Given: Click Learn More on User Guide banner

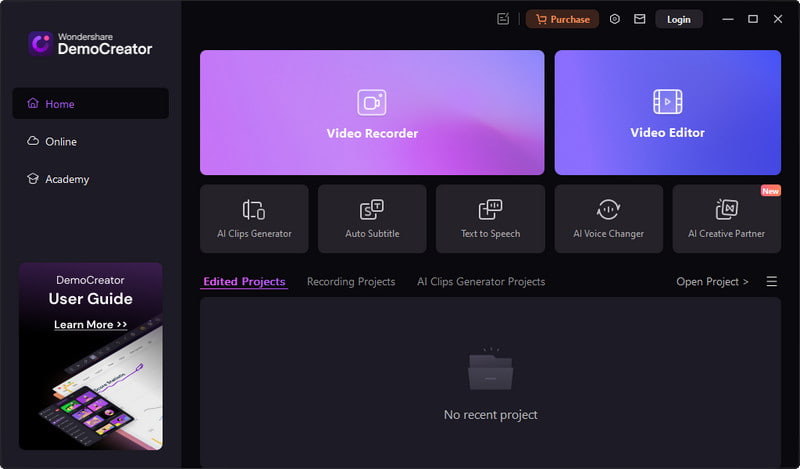Looking at the screenshot, I should click(90, 325).
